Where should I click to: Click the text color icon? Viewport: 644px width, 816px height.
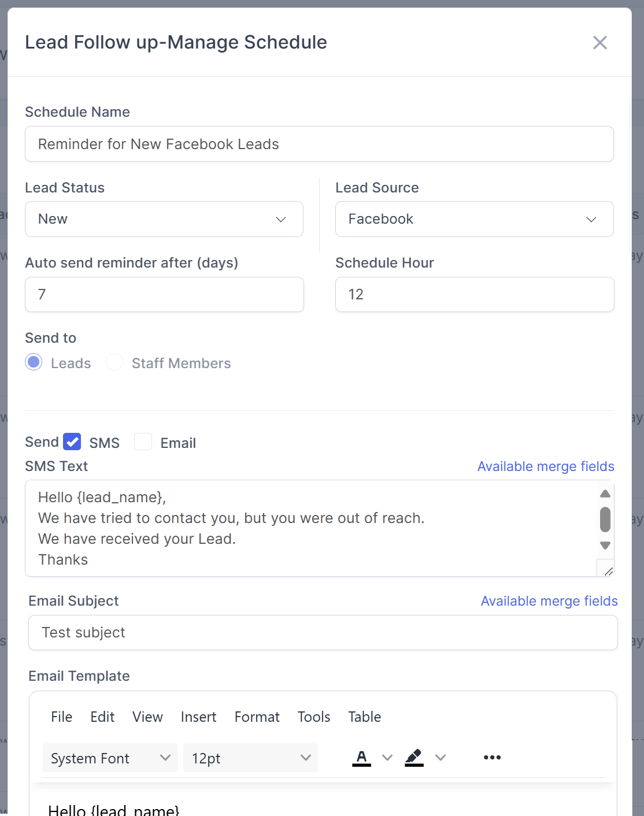pos(361,758)
